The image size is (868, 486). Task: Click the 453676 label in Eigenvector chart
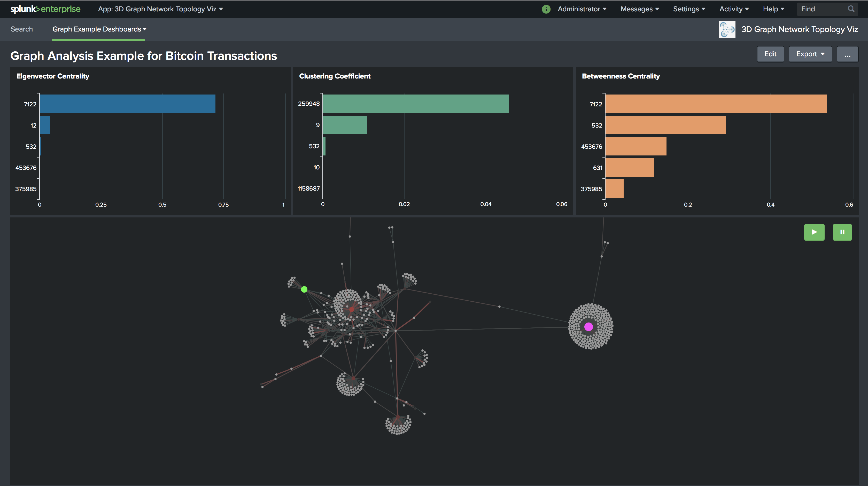click(26, 168)
